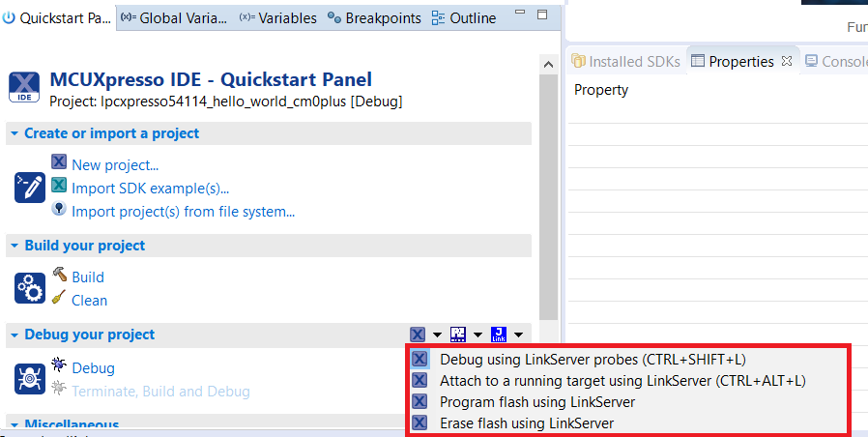The image size is (868, 437).
Task: Collapse the Debug your project section
Action: click(14, 335)
